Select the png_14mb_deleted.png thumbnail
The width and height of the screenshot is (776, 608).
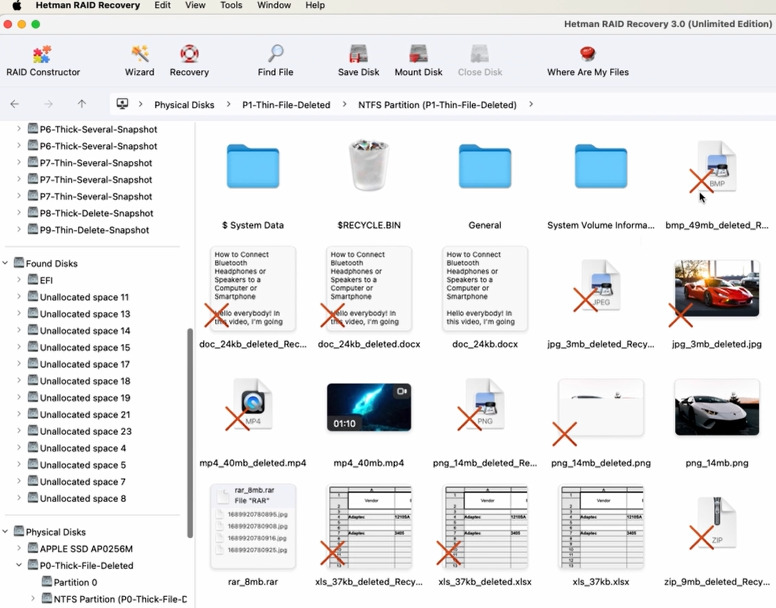[600, 407]
